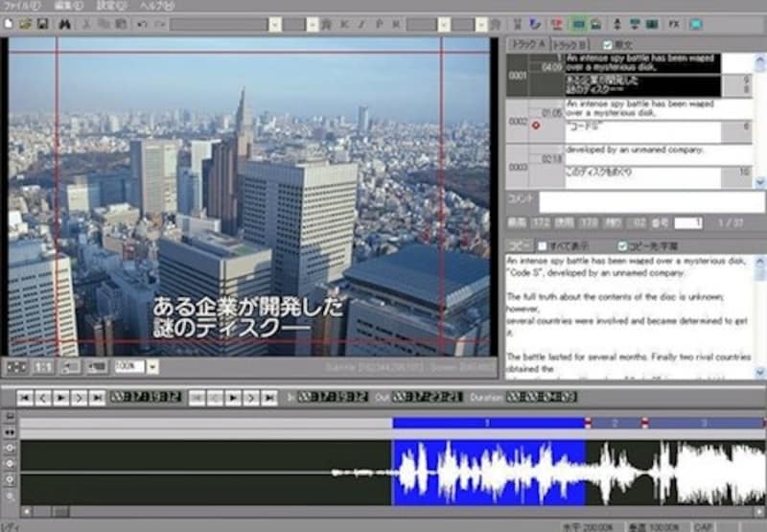
Task: Toggle the コピー先:字幕 checkbox
Action: click(x=622, y=246)
